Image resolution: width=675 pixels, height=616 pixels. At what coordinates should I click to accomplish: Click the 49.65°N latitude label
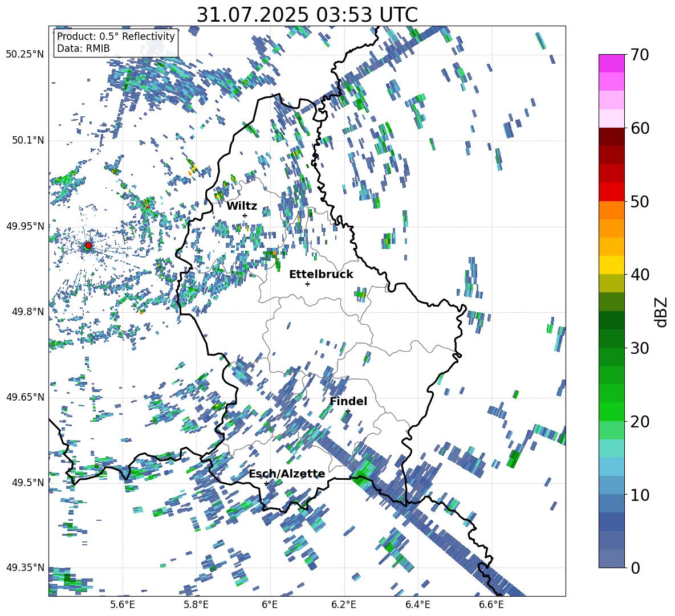click(x=25, y=397)
